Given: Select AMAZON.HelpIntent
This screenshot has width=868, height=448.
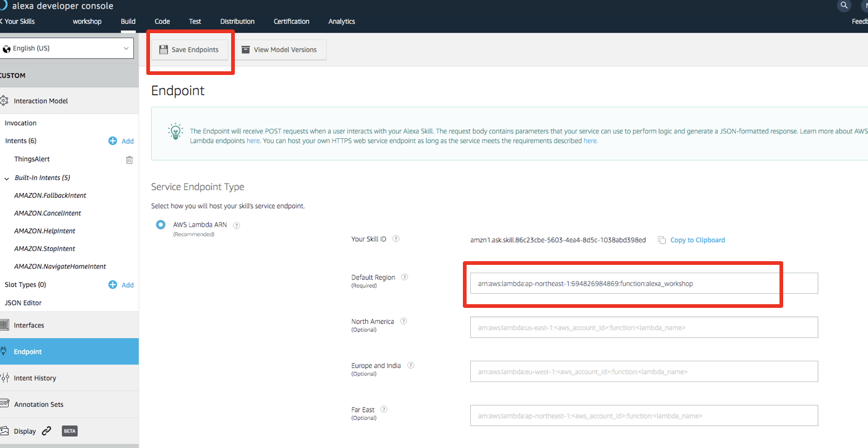Looking at the screenshot, I should pos(45,231).
